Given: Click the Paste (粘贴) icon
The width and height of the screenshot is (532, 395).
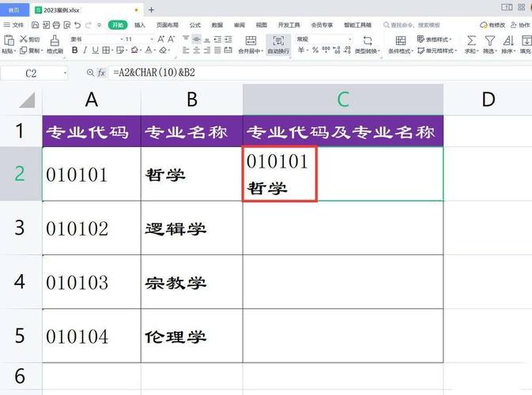Looking at the screenshot, I should point(9,40).
